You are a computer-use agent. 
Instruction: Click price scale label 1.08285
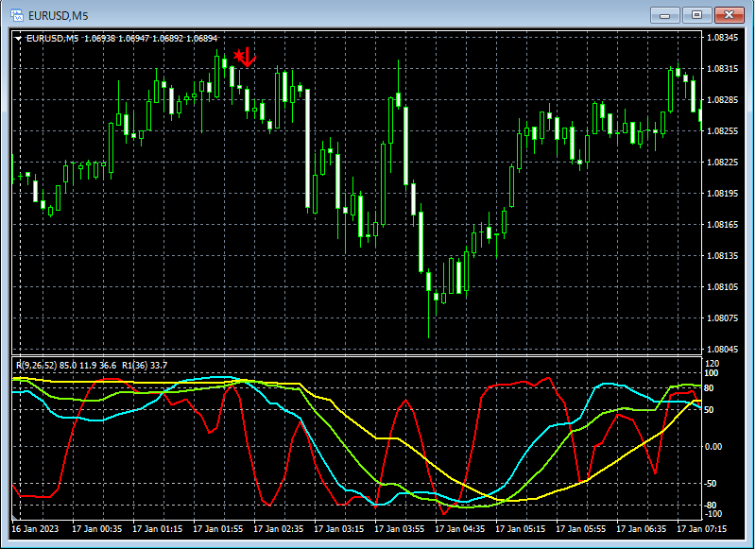[x=722, y=100]
